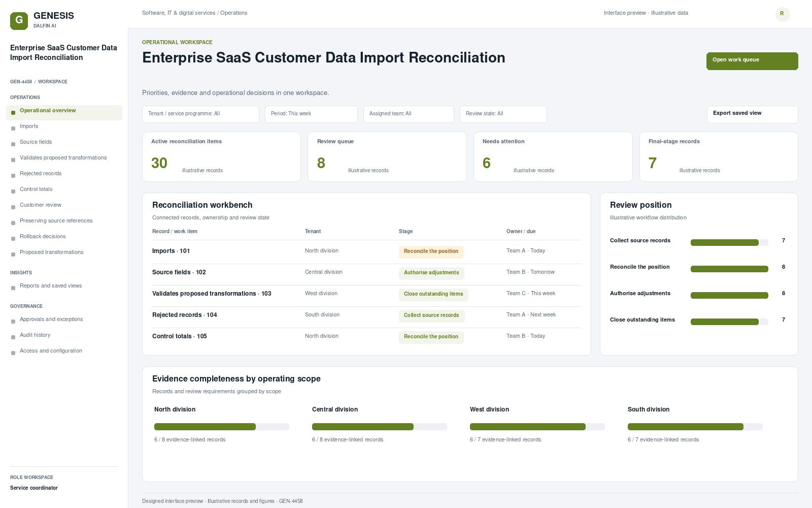Click the North division evidence progress bar

[222, 427]
